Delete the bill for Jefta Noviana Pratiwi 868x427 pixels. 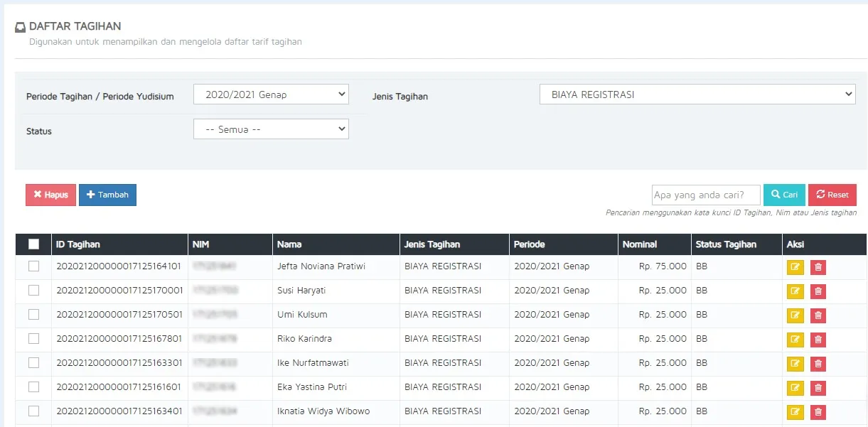click(818, 267)
